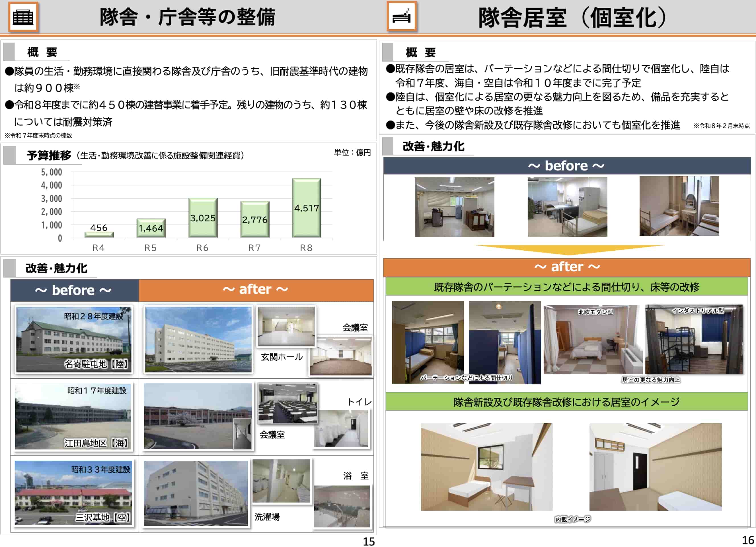Click the R4 bar labeled 456
This screenshot has height=547, width=756.
point(99,234)
